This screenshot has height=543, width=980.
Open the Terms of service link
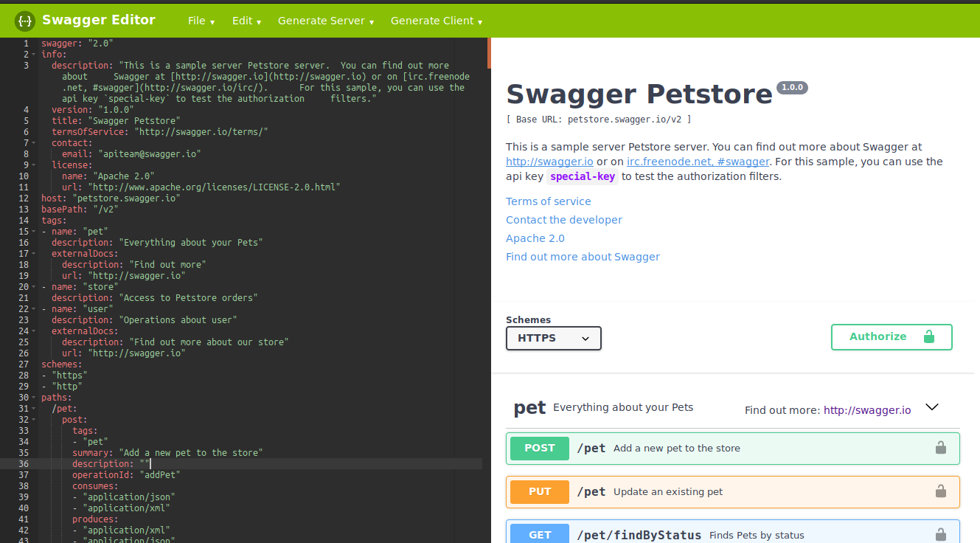point(548,201)
